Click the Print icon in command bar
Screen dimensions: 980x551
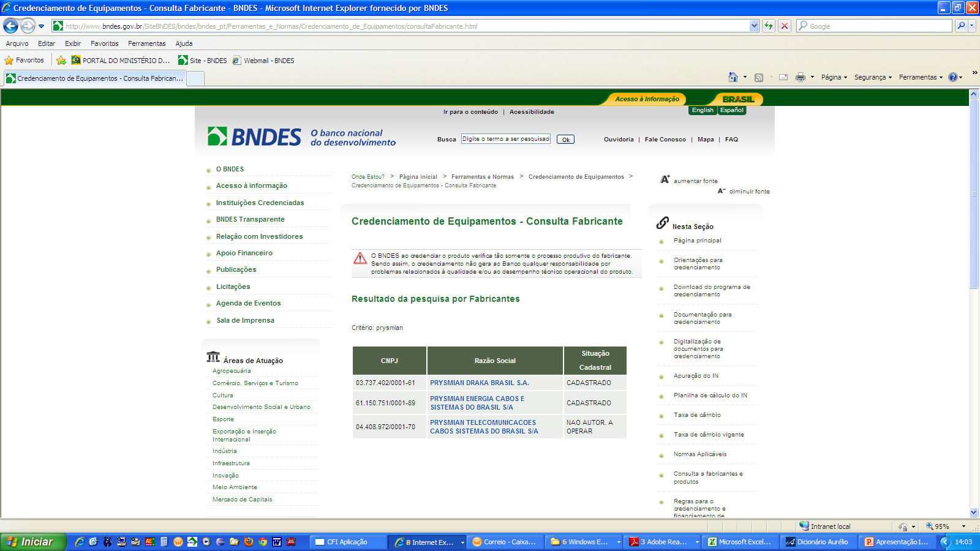[x=800, y=77]
